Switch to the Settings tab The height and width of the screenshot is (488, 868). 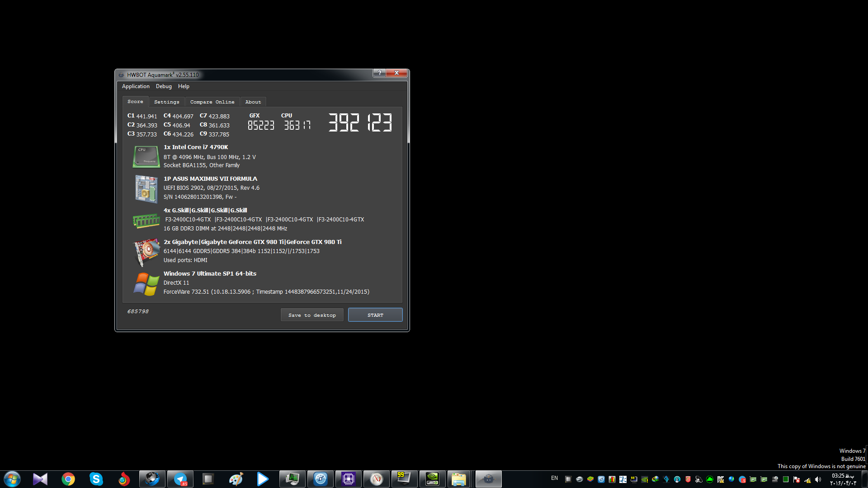click(x=167, y=102)
